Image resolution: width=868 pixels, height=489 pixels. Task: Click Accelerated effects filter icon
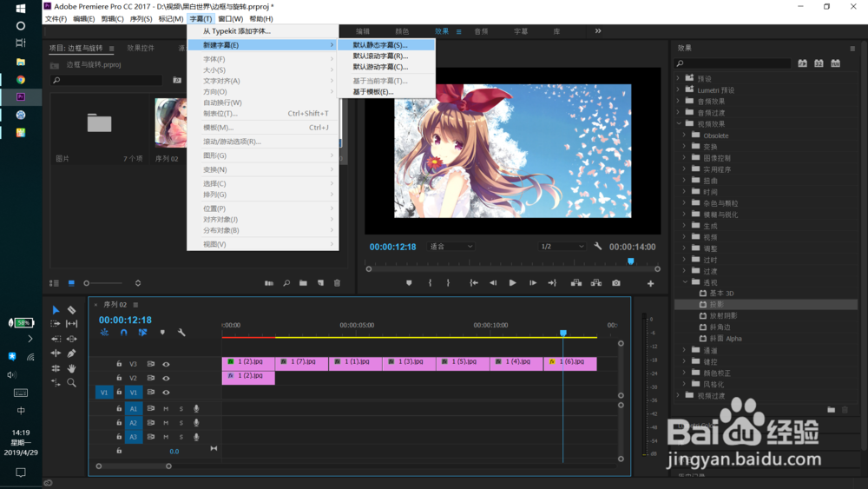point(802,63)
